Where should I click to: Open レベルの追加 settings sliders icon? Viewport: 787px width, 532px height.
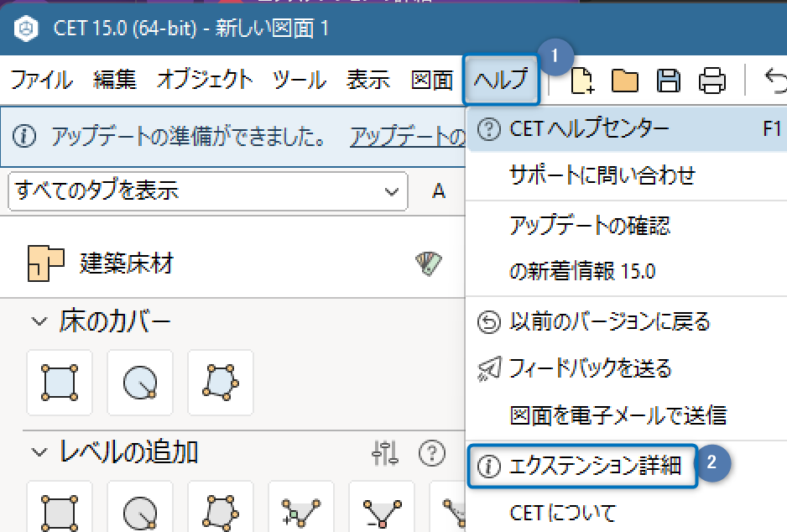click(x=385, y=453)
